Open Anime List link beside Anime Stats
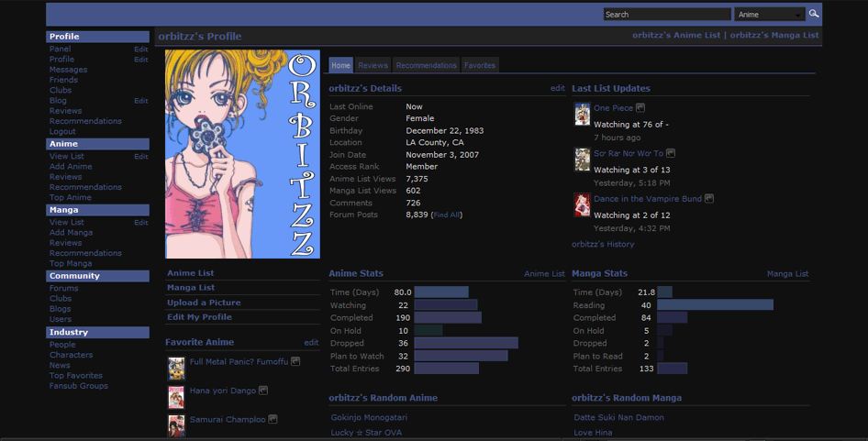The height and width of the screenshot is (441, 868). pos(544,273)
